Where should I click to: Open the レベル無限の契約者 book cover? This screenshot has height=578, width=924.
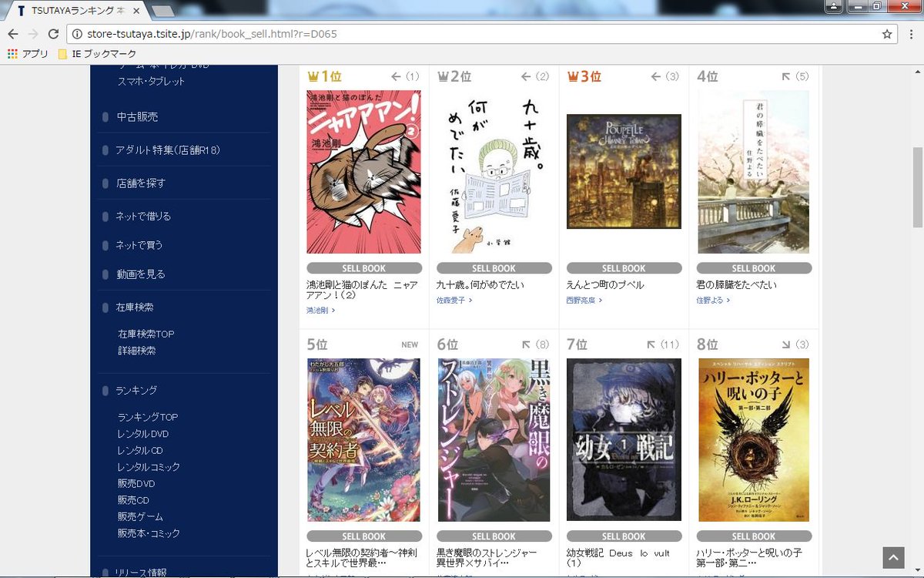363,440
